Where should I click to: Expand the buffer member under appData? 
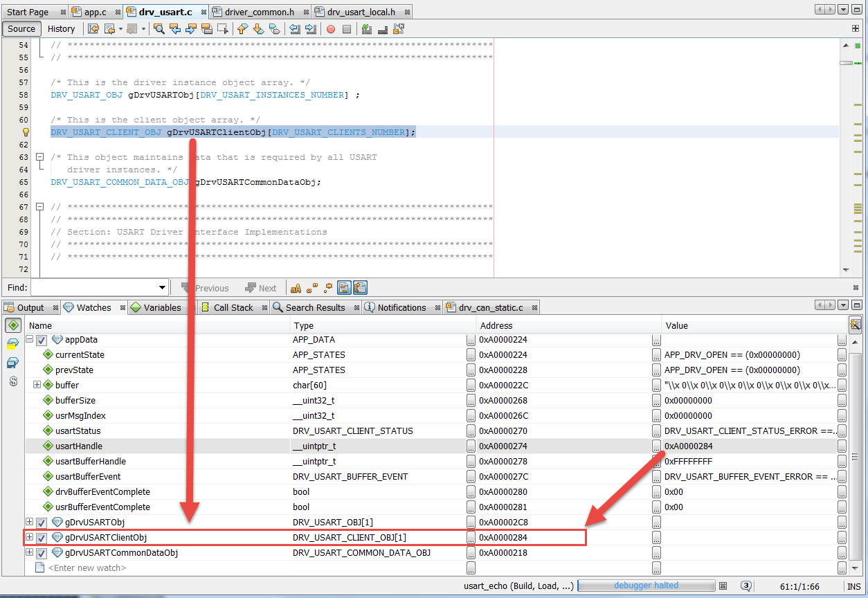37,385
